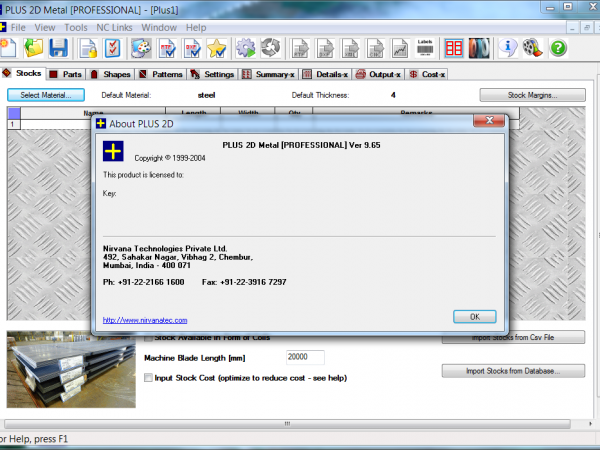
Task: Click the color palette toolbar icon
Action: (141, 48)
